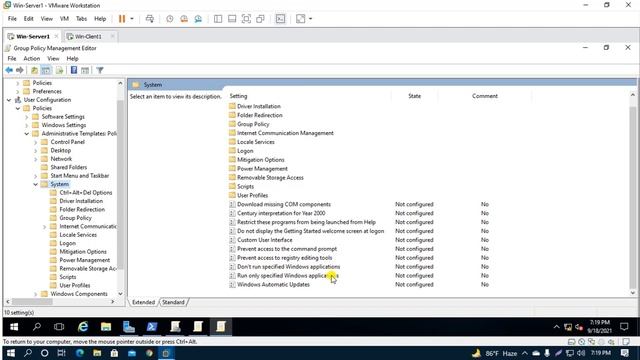This screenshot has width=640, height=360.
Task: Open File Explorer in guest taskbar
Action: (106, 327)
